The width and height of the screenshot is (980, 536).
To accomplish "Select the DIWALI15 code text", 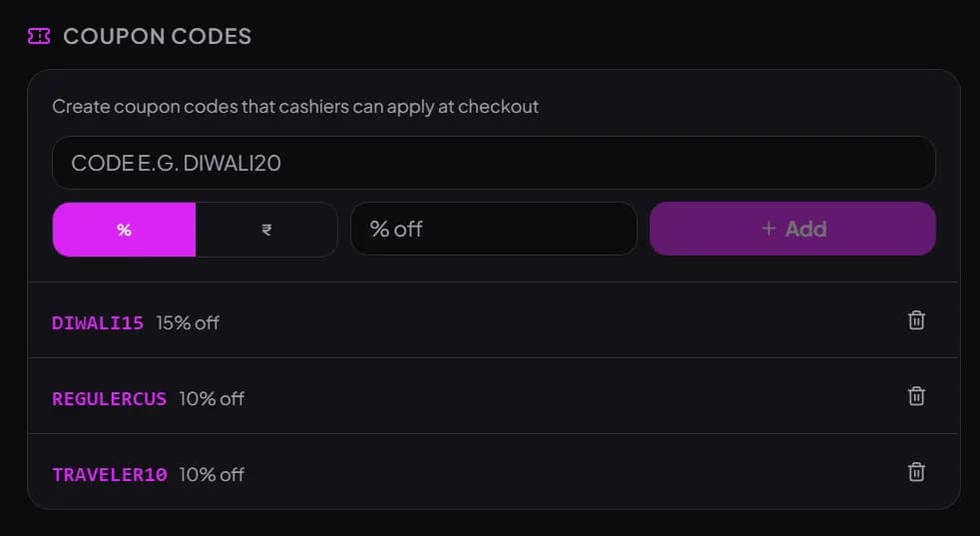I will coord(98,322).
